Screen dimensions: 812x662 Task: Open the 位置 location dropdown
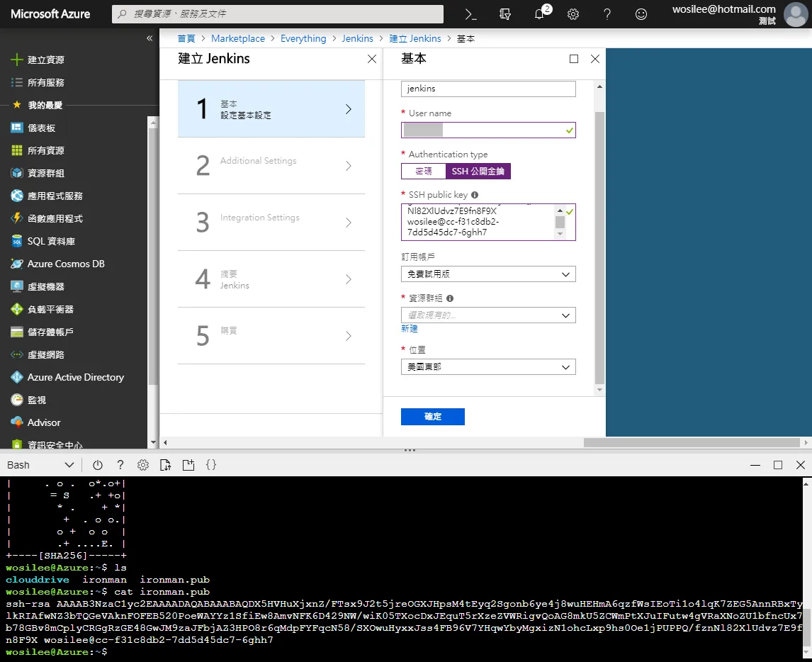coord(488,367)
